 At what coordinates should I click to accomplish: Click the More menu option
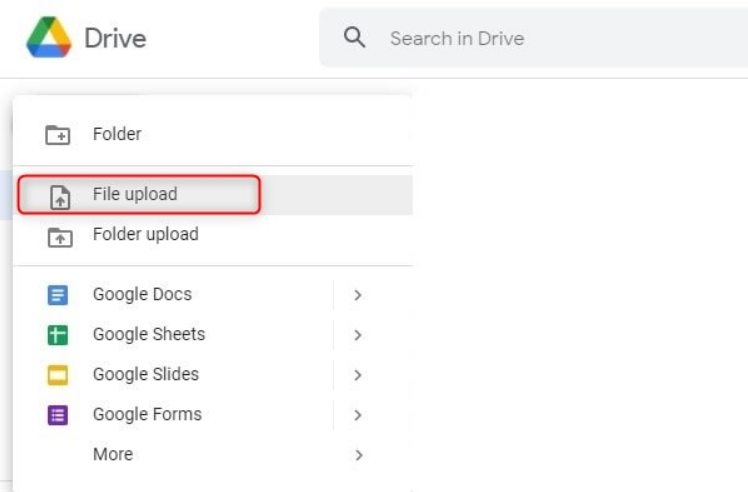112,454
